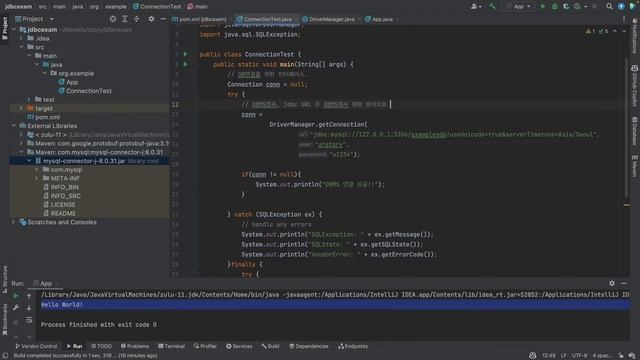This screenshot has height=360, width=640.
Task: Click Expand All icon in Project panel
Action: [125, 19]
